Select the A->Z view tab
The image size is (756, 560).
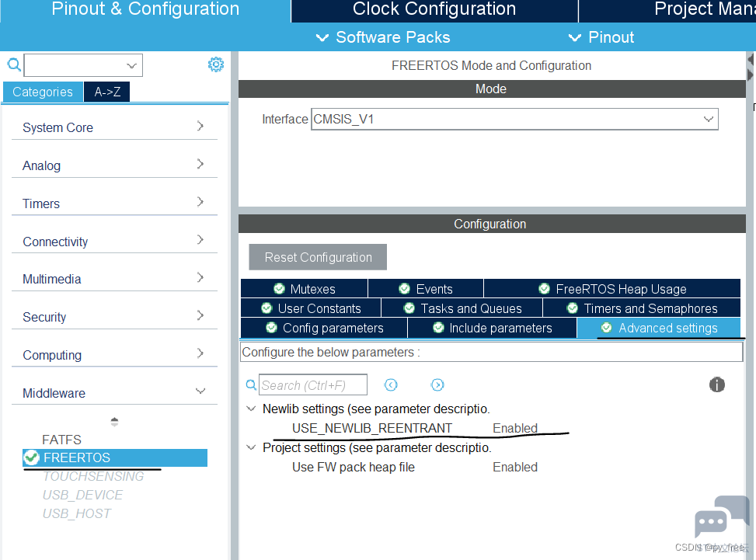107,92
